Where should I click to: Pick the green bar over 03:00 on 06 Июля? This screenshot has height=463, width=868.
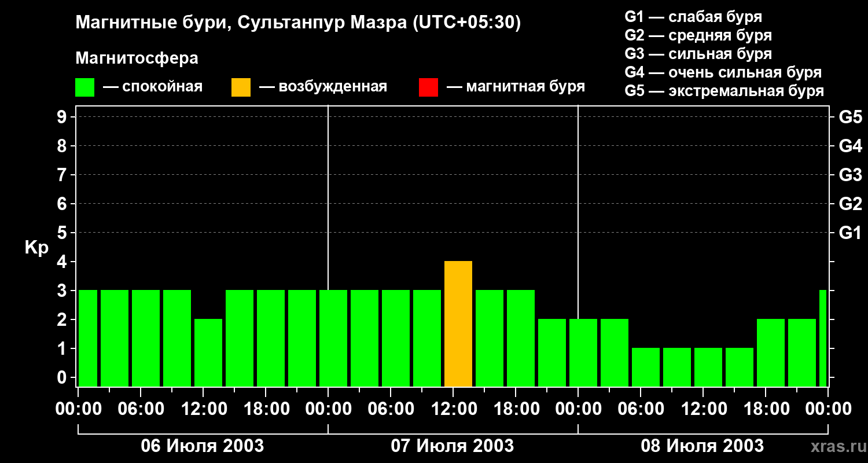[x=115, y=339]
